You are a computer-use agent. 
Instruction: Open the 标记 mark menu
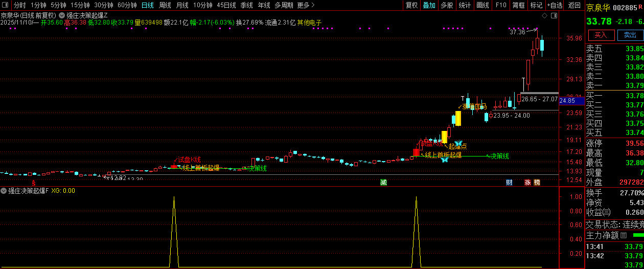tap(536, 5)
